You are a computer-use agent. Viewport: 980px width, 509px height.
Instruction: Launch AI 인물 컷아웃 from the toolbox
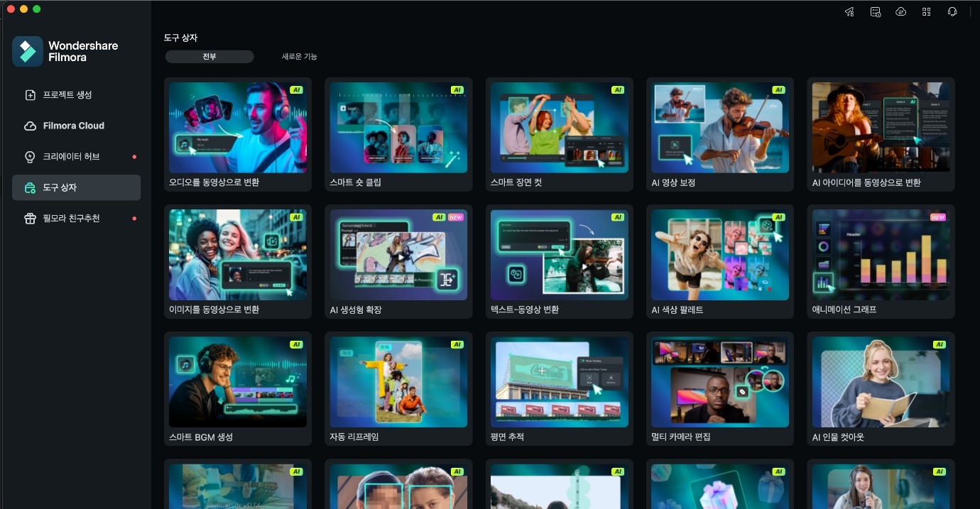[x=881, y=382]
